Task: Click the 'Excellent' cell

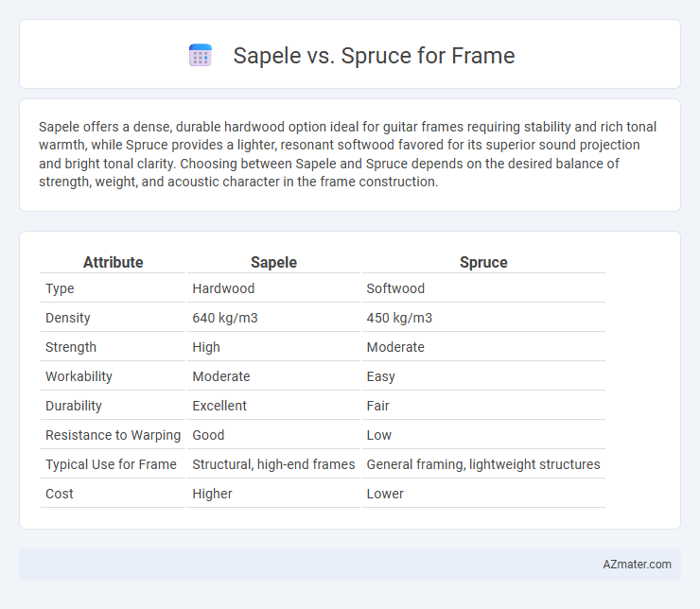Action: click(x=219, y=406)
